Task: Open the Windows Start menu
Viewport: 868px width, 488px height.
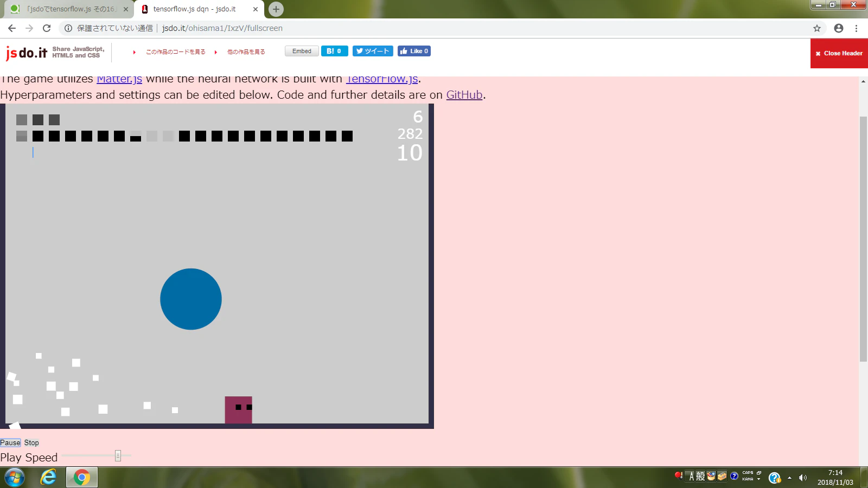Action: (x=15, y=478)
